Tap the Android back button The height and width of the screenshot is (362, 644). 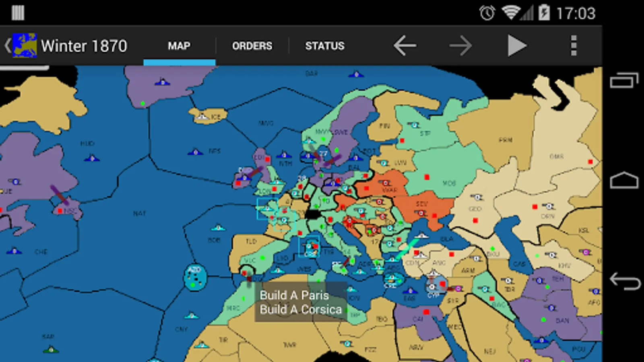[625, 281]
